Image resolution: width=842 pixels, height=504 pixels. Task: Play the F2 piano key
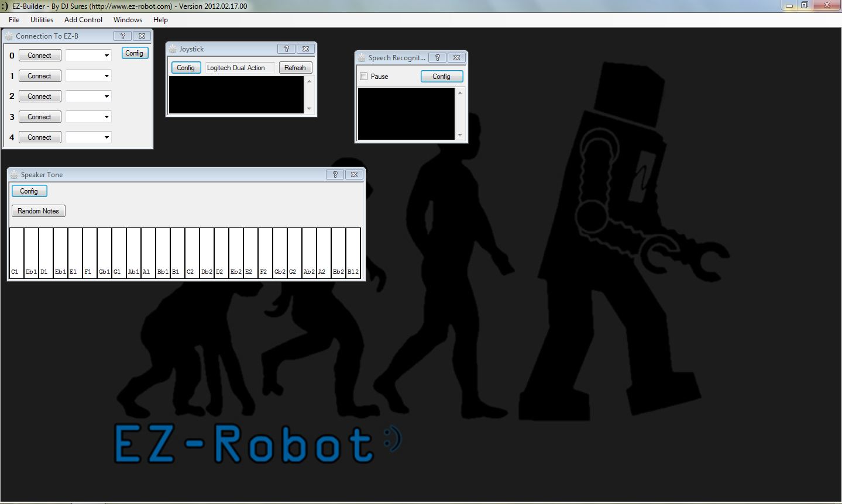click(265, 253)
